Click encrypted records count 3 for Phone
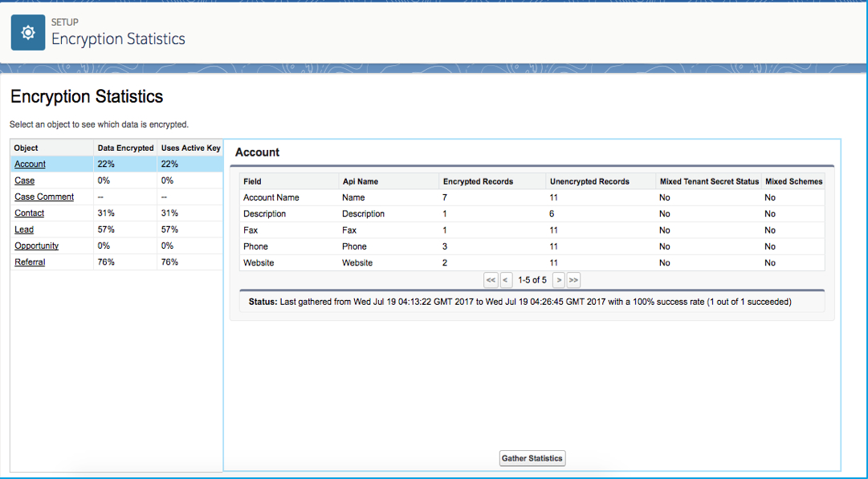 coord(445,246)
